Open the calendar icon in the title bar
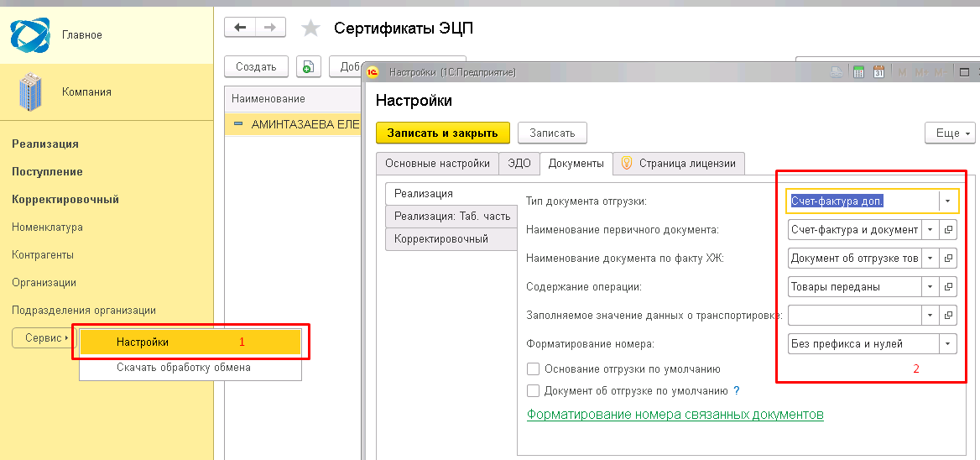This screenshot has width=980, height=460. click(x=878, y=73)
